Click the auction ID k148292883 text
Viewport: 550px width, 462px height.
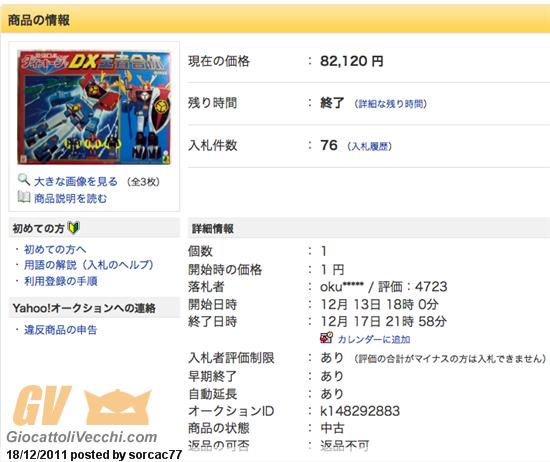[x=360, y=411]
